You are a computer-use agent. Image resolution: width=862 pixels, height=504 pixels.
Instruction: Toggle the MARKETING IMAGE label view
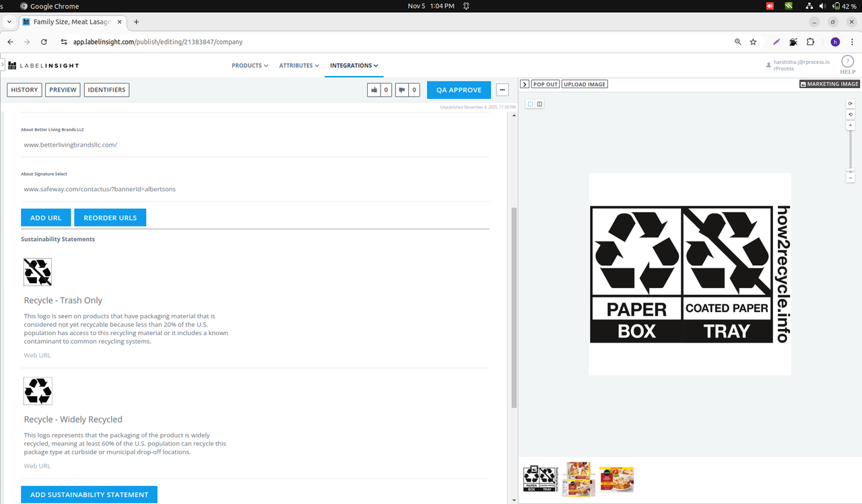coord(829,84)
